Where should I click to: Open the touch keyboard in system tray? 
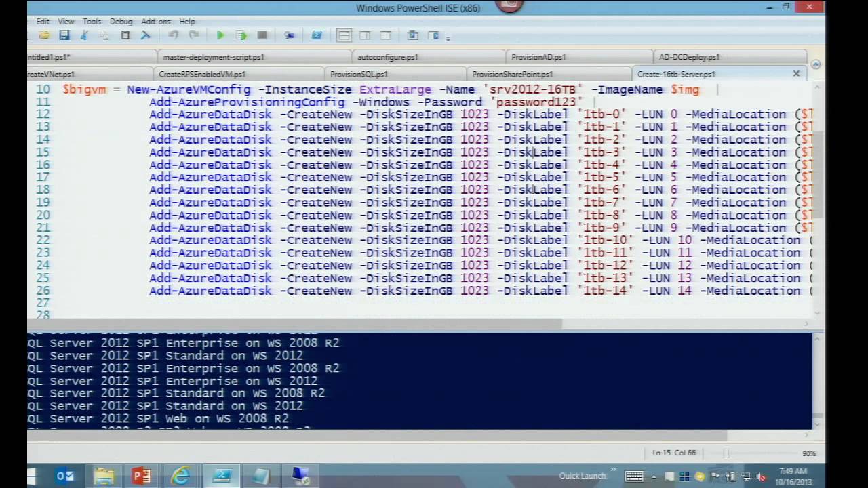(634, 476)
